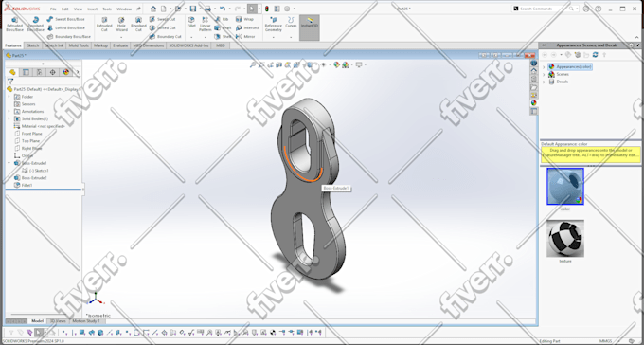Choose the Wrap tool
Image resolution: width=644 pixels, height=345 pixels.
coord(244,19)
